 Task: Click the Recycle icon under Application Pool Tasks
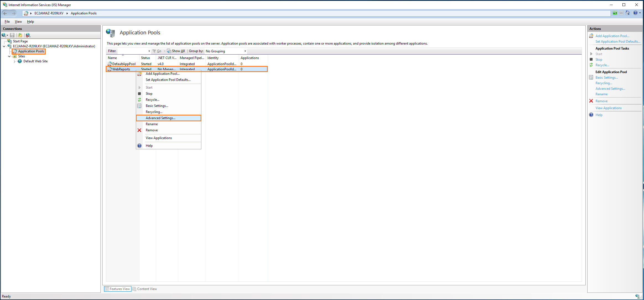pos(591,65)
